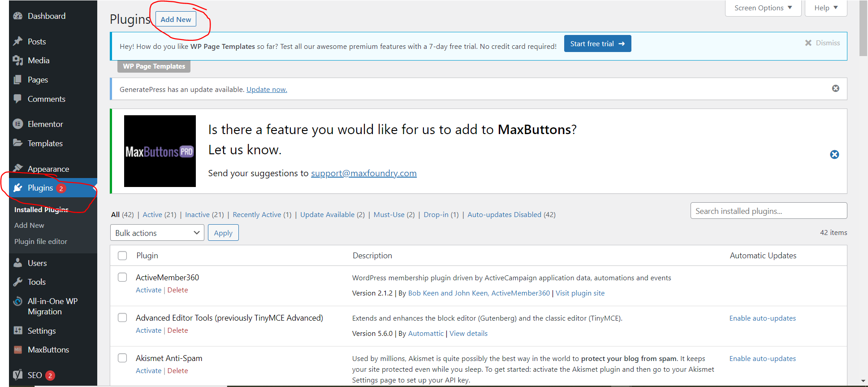The image size is (868, 387).
Task: Expand the Screen Options panel
Action: coord(763,8)
